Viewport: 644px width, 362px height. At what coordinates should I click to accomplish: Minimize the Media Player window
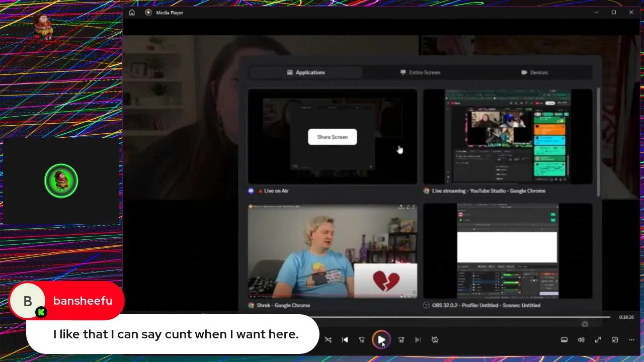tap(596, 13)
